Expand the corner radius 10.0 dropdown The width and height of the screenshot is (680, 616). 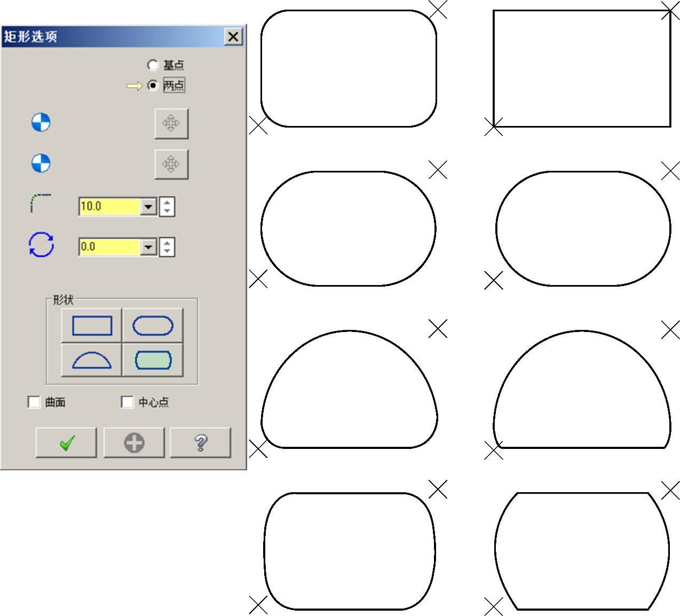(x=148, y=207)
